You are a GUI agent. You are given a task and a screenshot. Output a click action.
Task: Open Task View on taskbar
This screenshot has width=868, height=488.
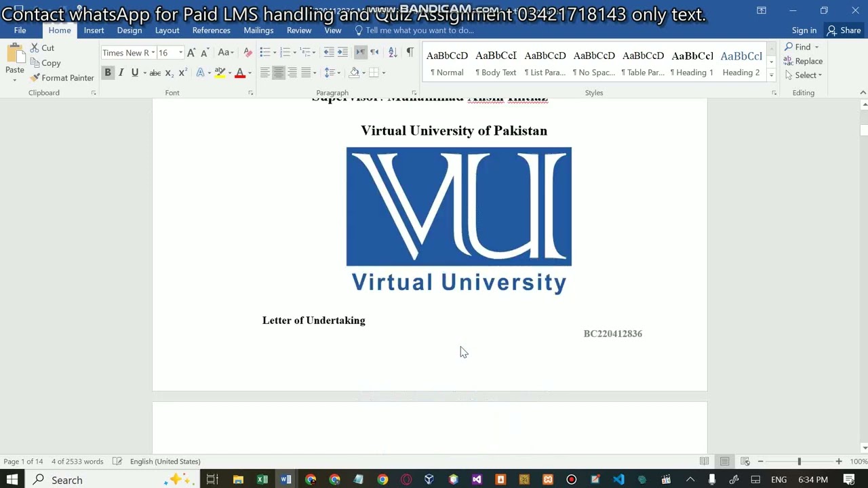tap(211, 480)
